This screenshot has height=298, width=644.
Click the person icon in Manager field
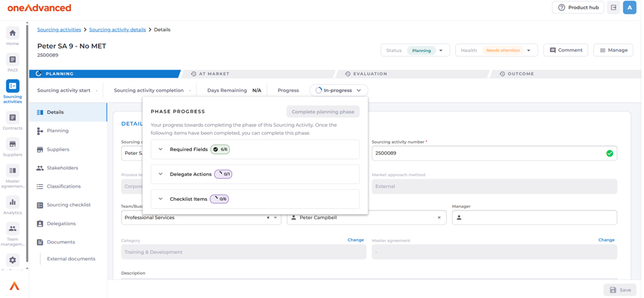tap(459, 218)
